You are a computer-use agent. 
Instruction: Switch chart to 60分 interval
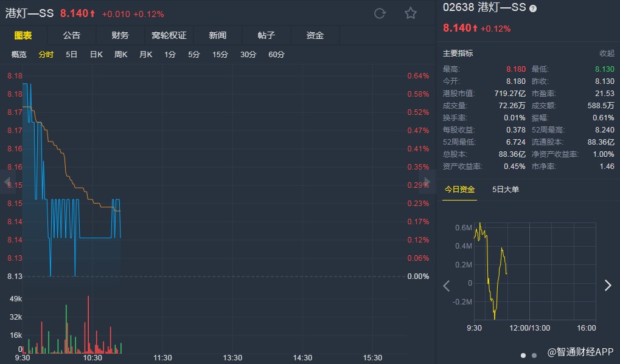pyautogui.click(x=276, y=55)
